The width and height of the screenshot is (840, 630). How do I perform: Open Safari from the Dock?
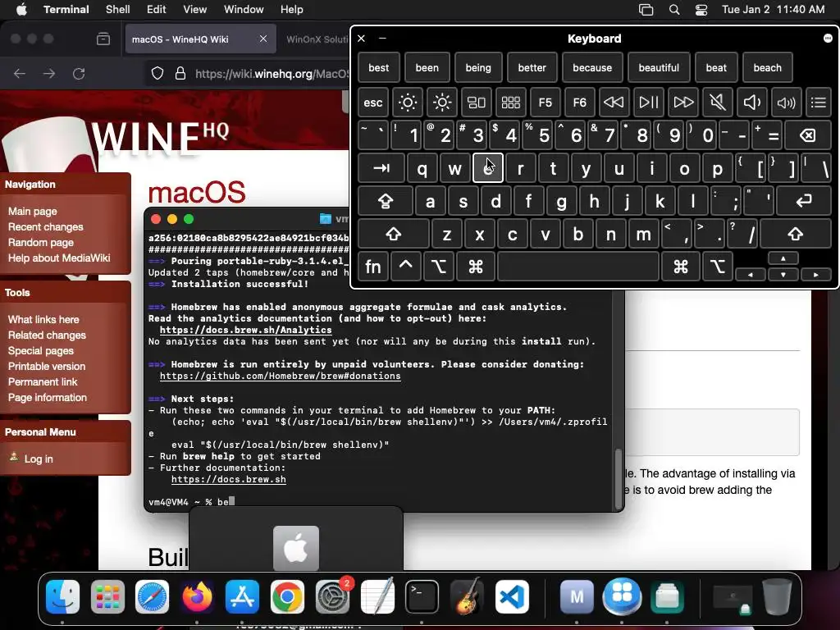pyautogui.click(x=152, y=596)
